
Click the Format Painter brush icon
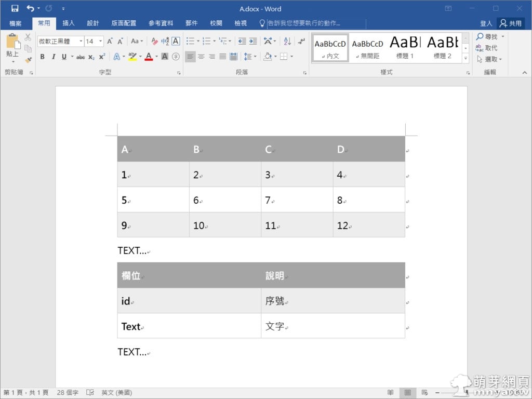[x=28, y=60]
